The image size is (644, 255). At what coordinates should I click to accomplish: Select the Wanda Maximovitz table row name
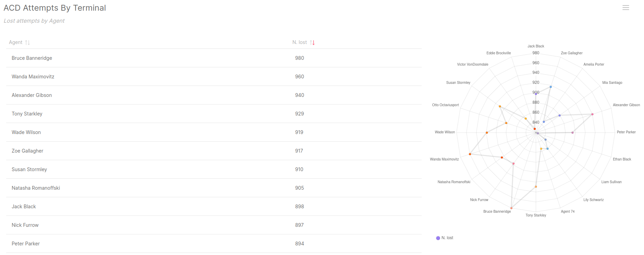[x=33, y=77]
